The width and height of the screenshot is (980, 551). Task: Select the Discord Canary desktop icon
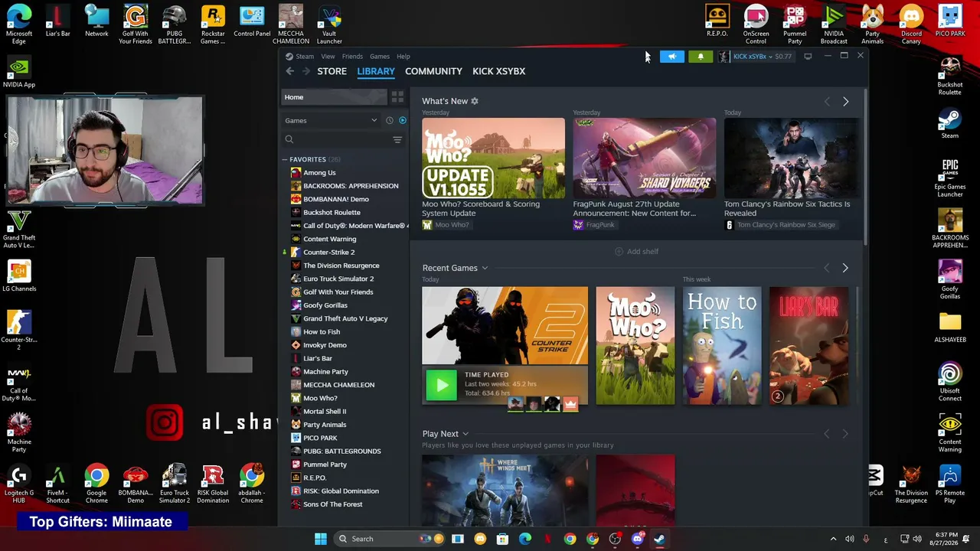coord(911,24)
